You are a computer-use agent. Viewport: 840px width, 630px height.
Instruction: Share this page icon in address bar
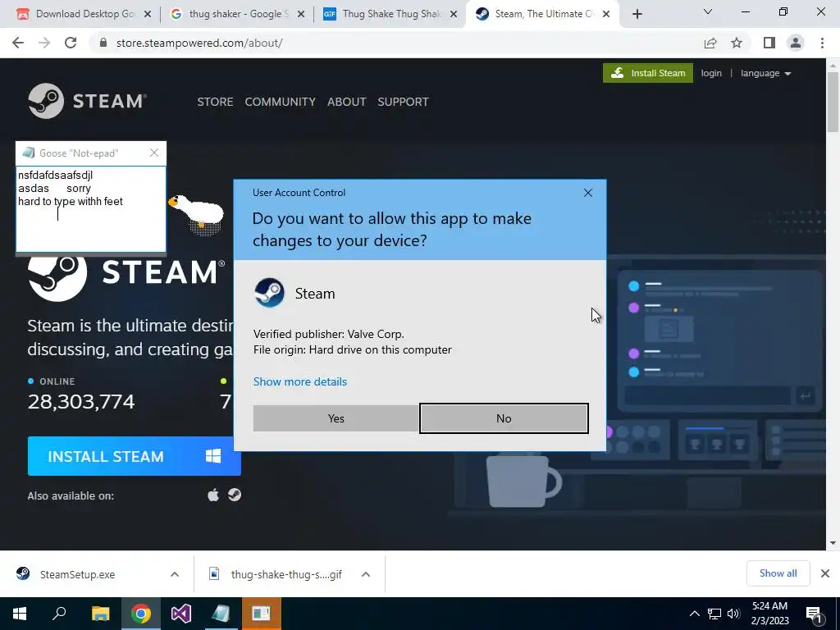click(x=710, y=43)
